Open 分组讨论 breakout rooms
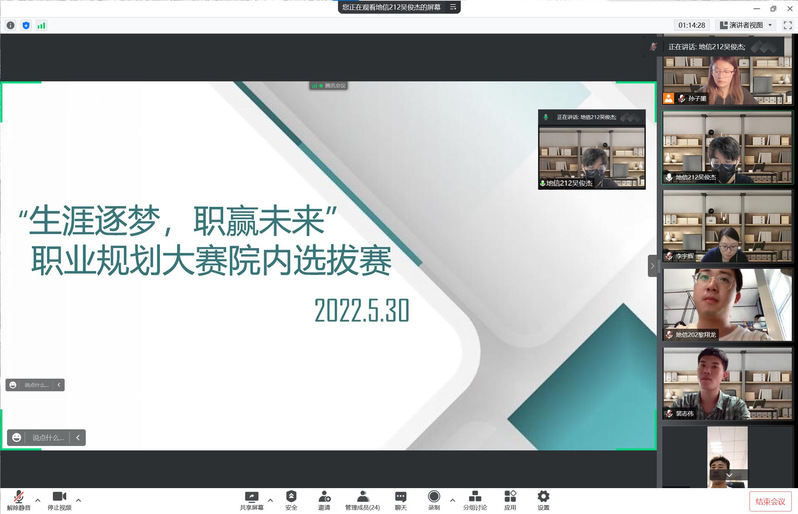The height and width of the screenshot is (514, 798). [x=475, y=500]
